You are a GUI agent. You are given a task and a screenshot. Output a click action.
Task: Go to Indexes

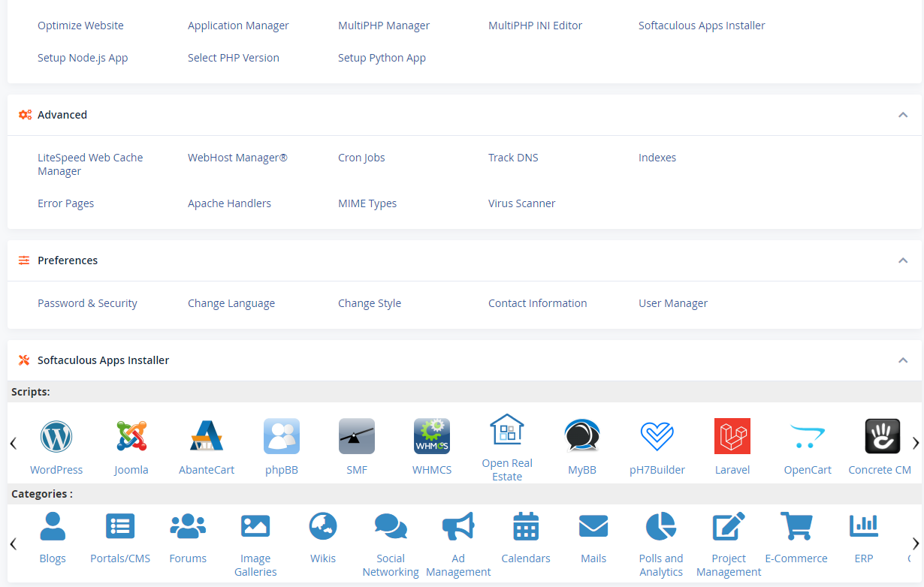[657, 158]
